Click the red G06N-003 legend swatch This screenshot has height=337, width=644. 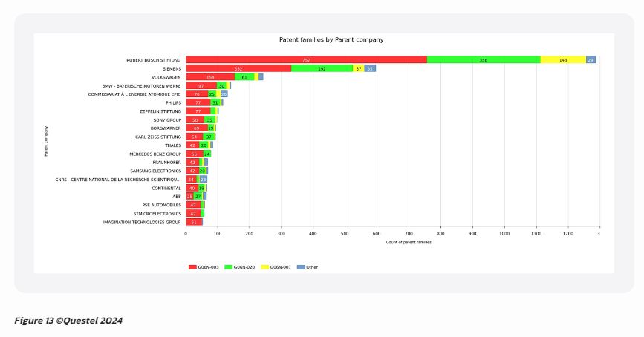pyautogui.click(x=192, y=267)
